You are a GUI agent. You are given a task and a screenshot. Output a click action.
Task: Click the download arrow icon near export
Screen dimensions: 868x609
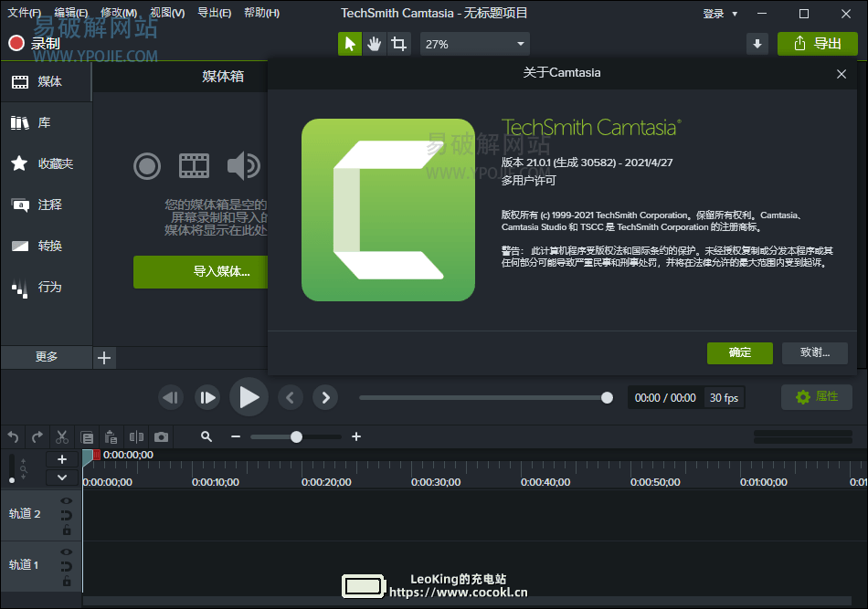click(757, 44)
